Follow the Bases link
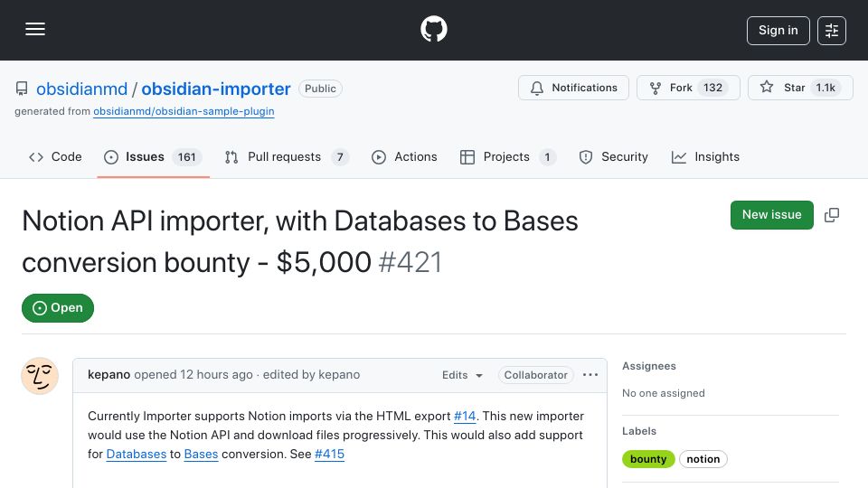Screen dimensions: 868x488 tap(201, 454)
